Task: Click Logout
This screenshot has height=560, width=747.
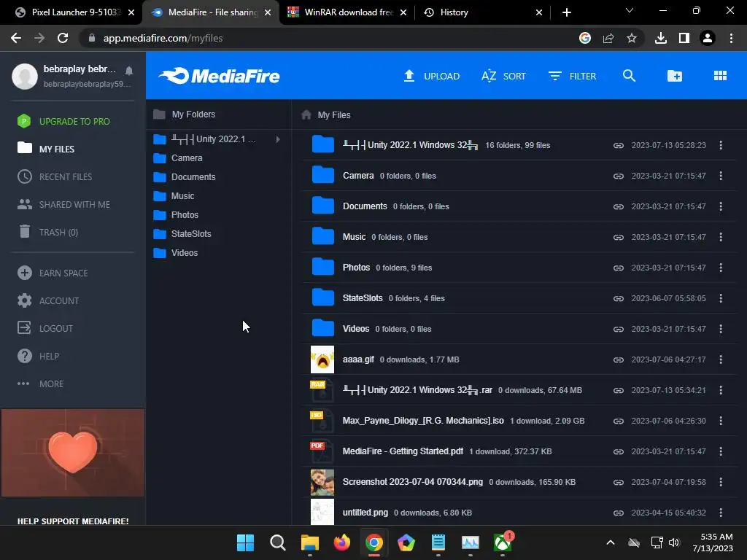Action: click(45, 328)
